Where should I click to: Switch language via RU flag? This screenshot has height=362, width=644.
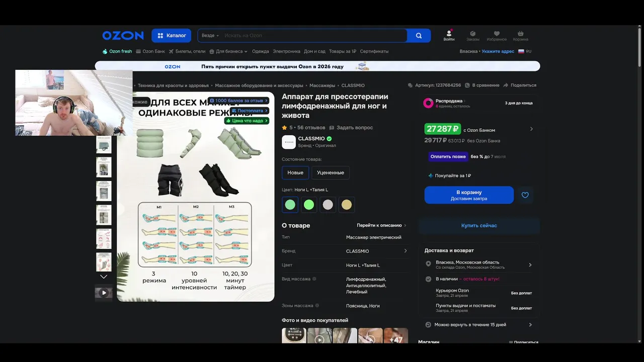[525, 51]
